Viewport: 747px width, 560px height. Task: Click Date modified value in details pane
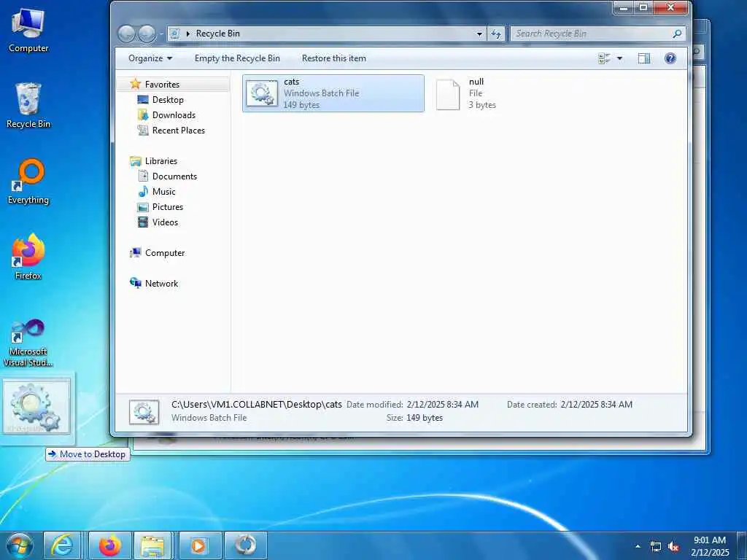(x=443, y=404)
